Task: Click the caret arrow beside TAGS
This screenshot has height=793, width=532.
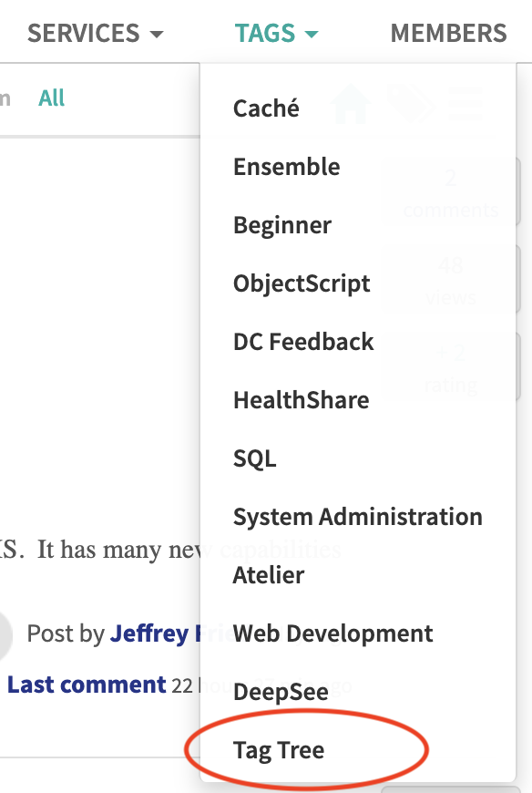Action: click(312, 35)
